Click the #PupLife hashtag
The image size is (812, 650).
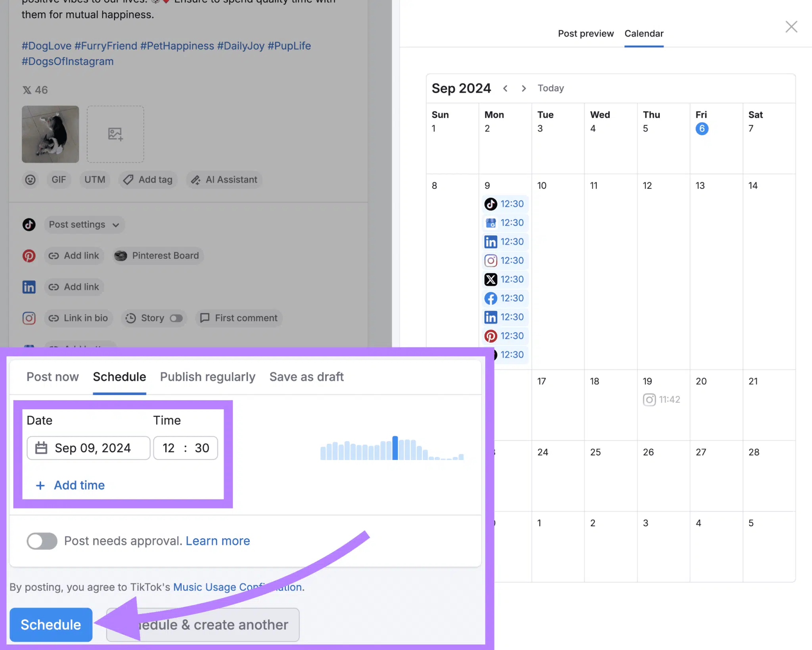289,46
